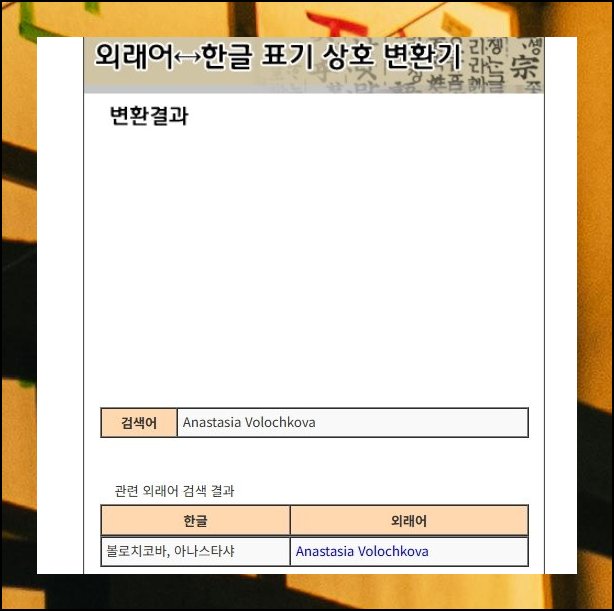Click the 외래어 column header

[409, 521]
